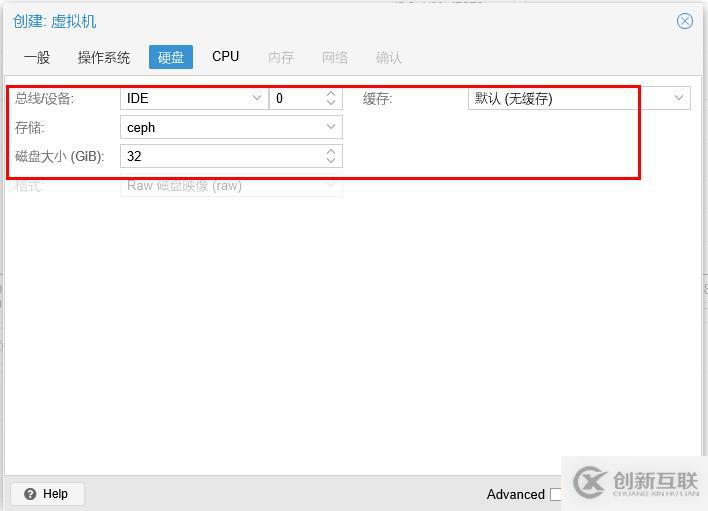Viewport: 708px width, 511px height.
Task: Close the Create VM dialog
Action: click(x=685, y=21)
